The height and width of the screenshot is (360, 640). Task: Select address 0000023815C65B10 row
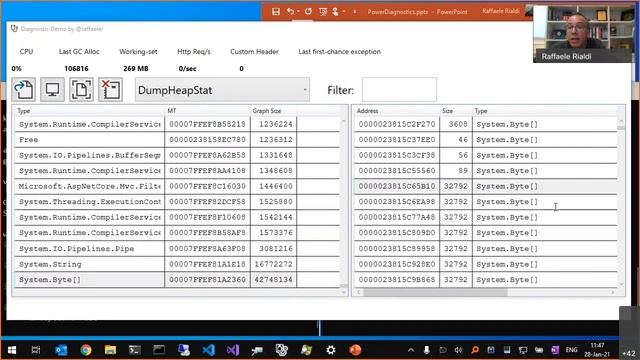[486, 186]
